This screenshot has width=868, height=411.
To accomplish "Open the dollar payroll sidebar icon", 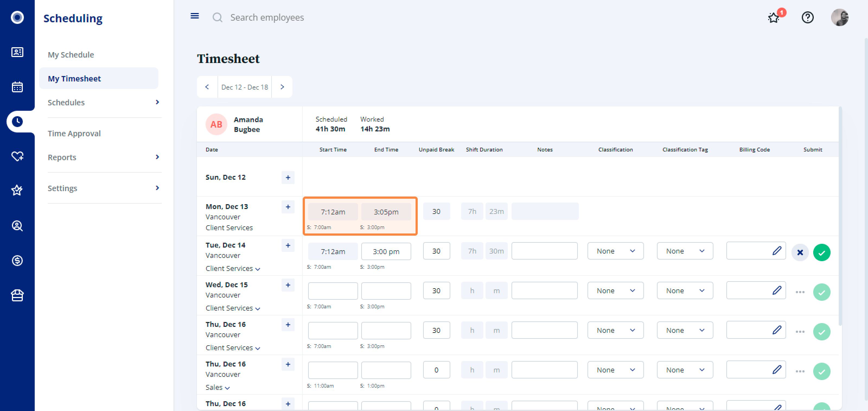I will (17, 260).
